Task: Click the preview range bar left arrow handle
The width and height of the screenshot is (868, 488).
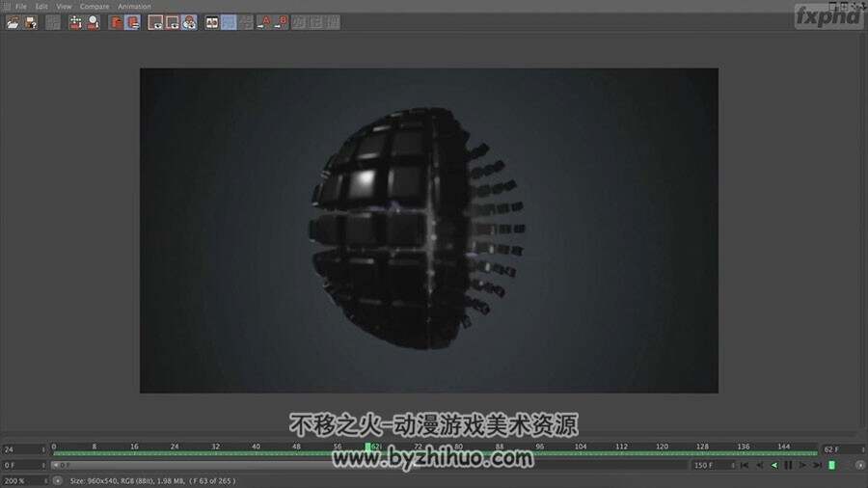Action: click(x=56, y=465)
